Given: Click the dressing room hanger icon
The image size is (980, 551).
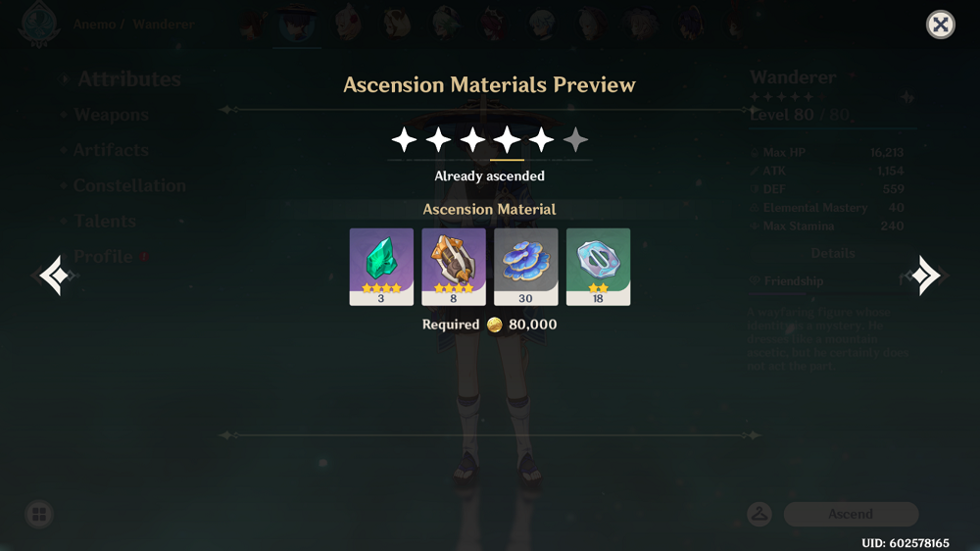Looking at the screenshot, I should pos(759,514).
